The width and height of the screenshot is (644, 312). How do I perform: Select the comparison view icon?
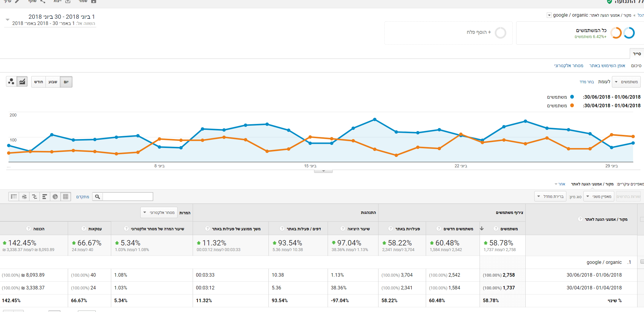[34, 196]
